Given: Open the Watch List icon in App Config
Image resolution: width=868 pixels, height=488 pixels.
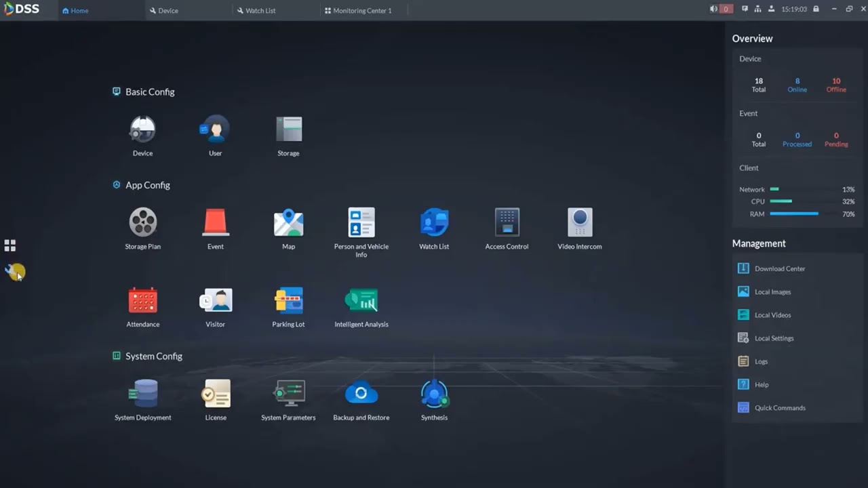Looking at the screenshot, I should (434, 222).
